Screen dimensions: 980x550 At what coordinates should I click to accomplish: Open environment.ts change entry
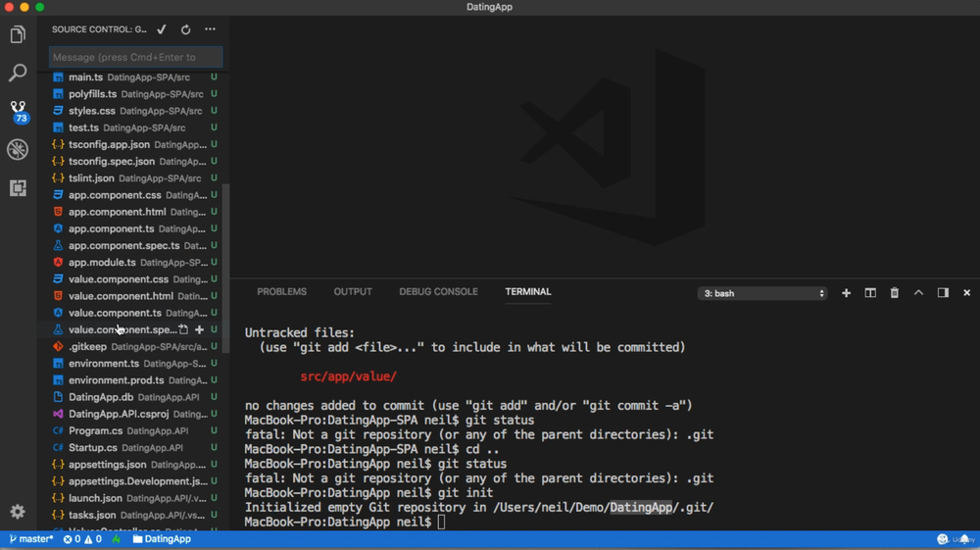[x=133, y=363]
